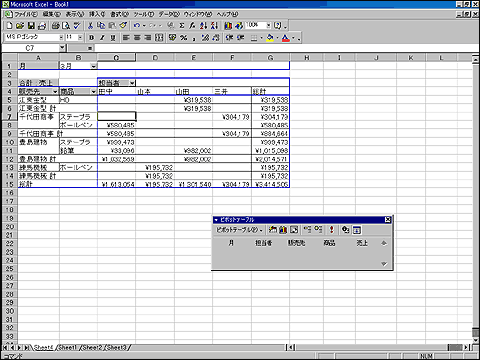This screenshot has height=360, width=480.
Task: Open the 担当者 column field dropdown
Action: click(132, 83)
